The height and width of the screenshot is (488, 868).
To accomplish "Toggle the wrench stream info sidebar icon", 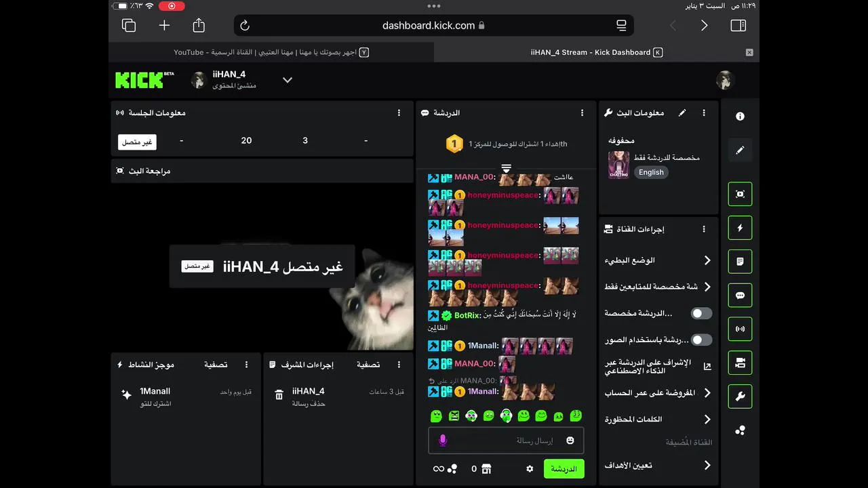I will pyautogui.click(x=740, y=396).
